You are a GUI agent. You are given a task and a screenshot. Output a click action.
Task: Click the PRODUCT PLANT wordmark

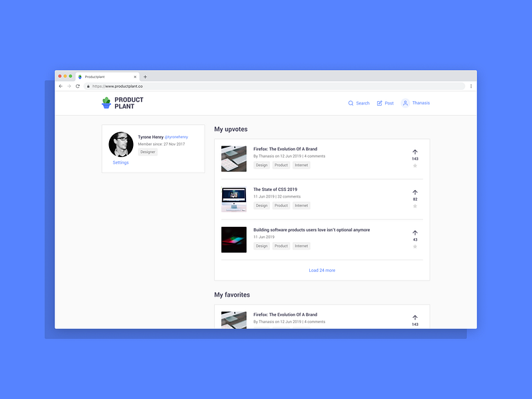[129, 103]
